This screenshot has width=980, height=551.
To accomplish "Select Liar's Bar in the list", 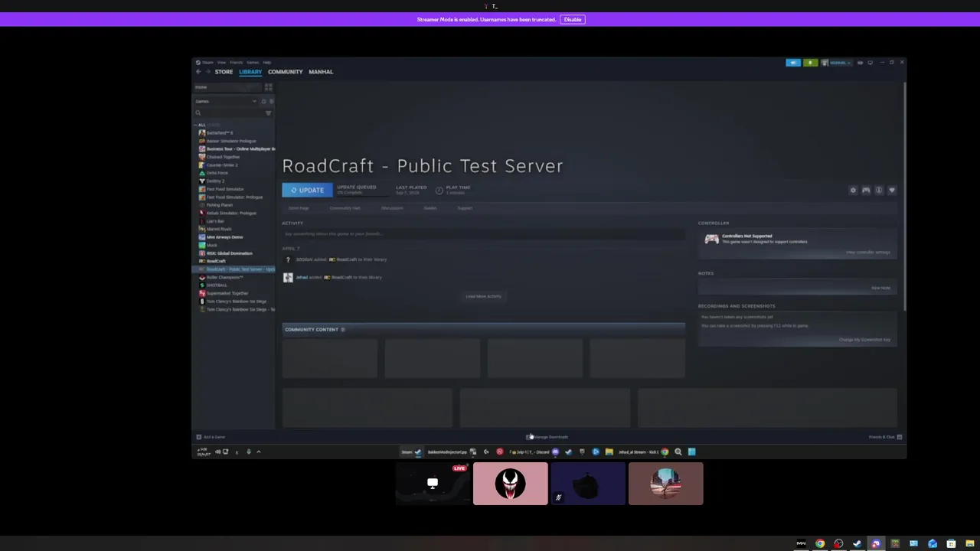I will (x=215, y=221).
